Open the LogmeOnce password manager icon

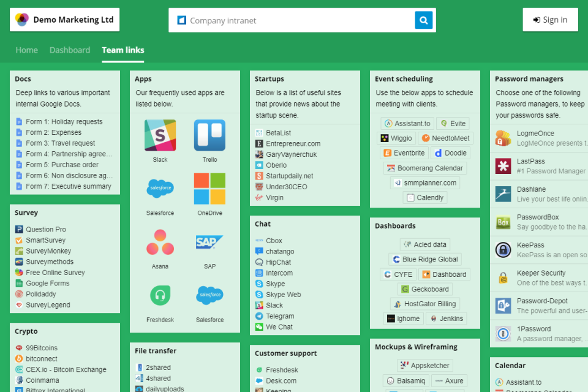coord(503,138)
